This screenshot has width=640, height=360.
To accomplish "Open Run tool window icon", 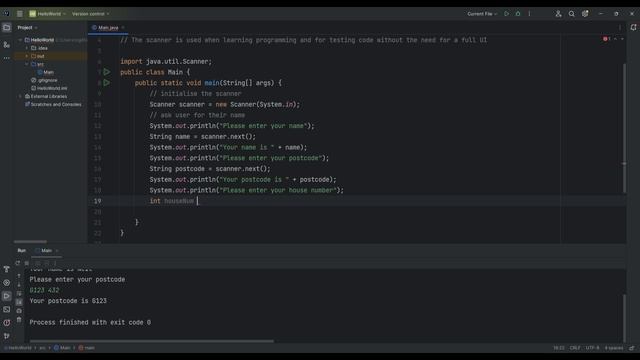I will point(7,296).
